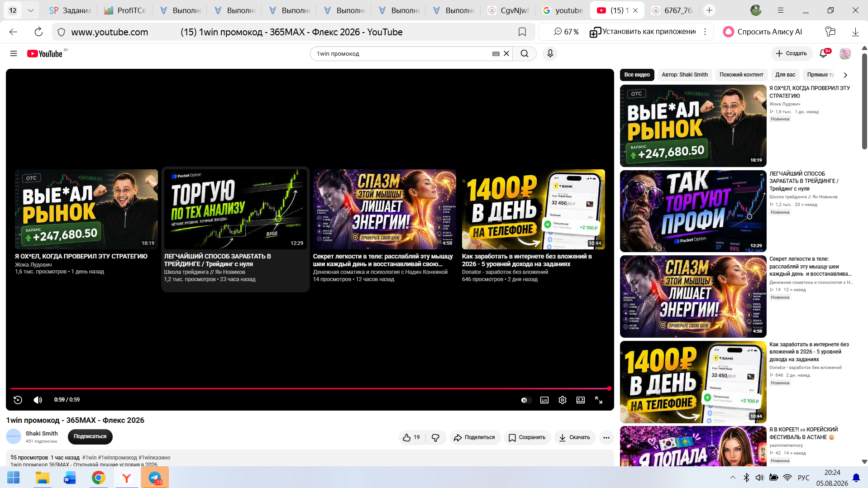This screenshot has height=488, width=868.
Task: Open the 67 % reviews indicator
Action: point(566,32)
